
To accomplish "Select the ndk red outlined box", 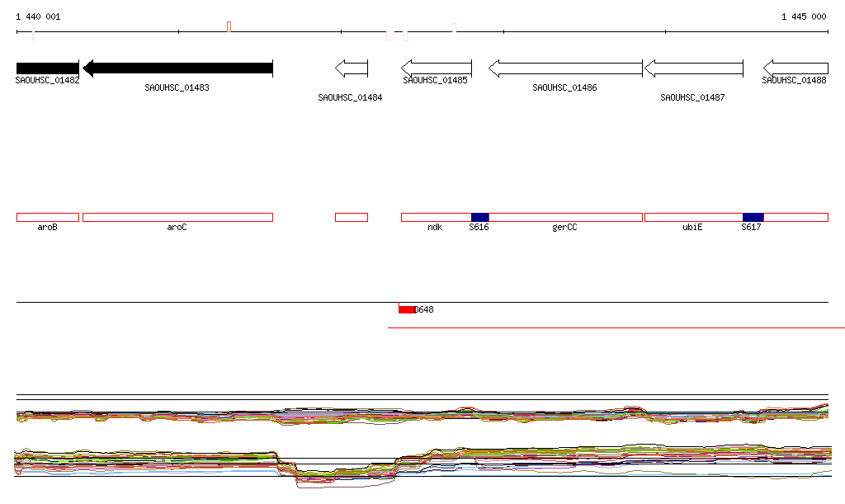I will point(437,218).
